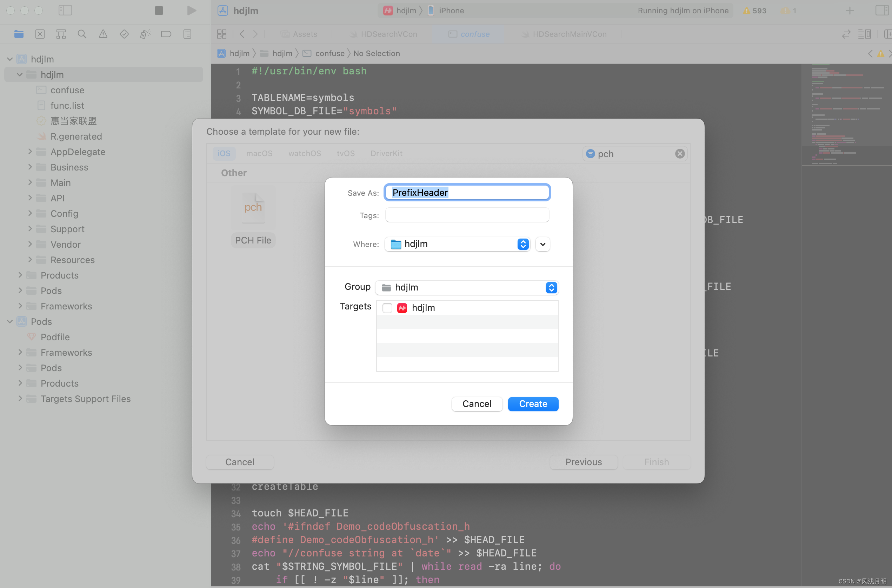The width and height of the screenshot is (892, 588).
Task: Click the Previous button
Action: click(x=584, y=462)
